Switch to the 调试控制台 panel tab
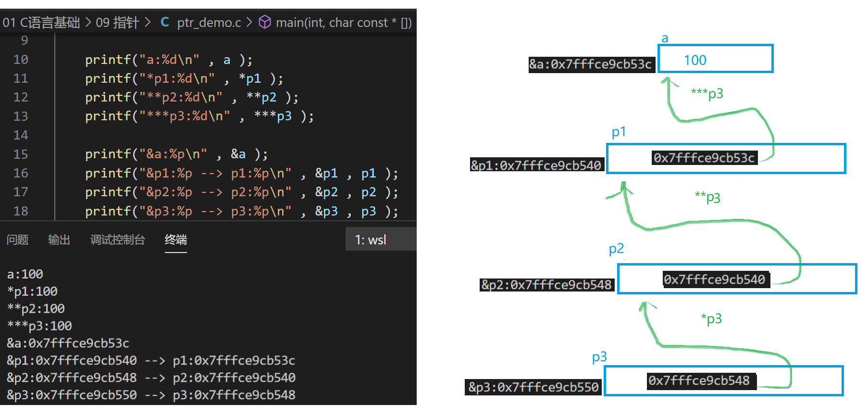 118,240
